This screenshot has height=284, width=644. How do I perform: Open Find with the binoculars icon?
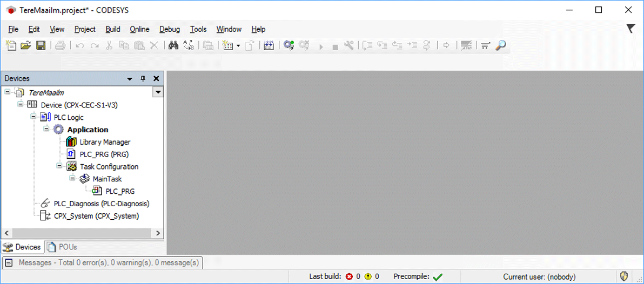173,45
